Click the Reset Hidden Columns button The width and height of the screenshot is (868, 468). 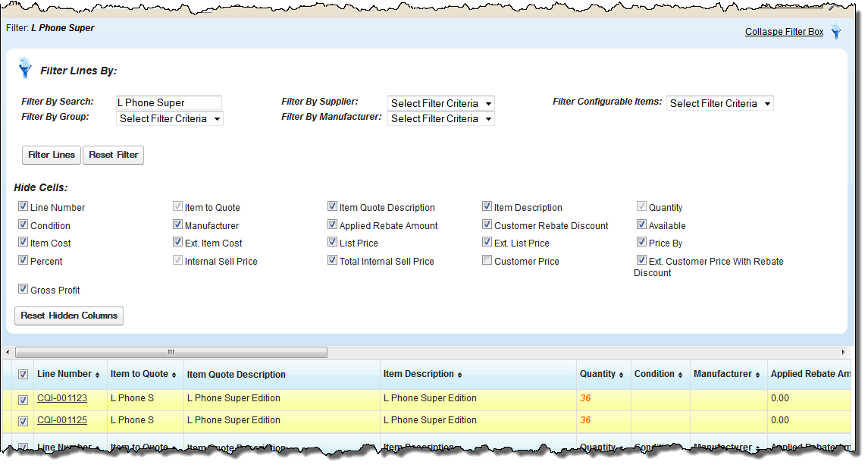pyautogui.click(x=68, y=316)
